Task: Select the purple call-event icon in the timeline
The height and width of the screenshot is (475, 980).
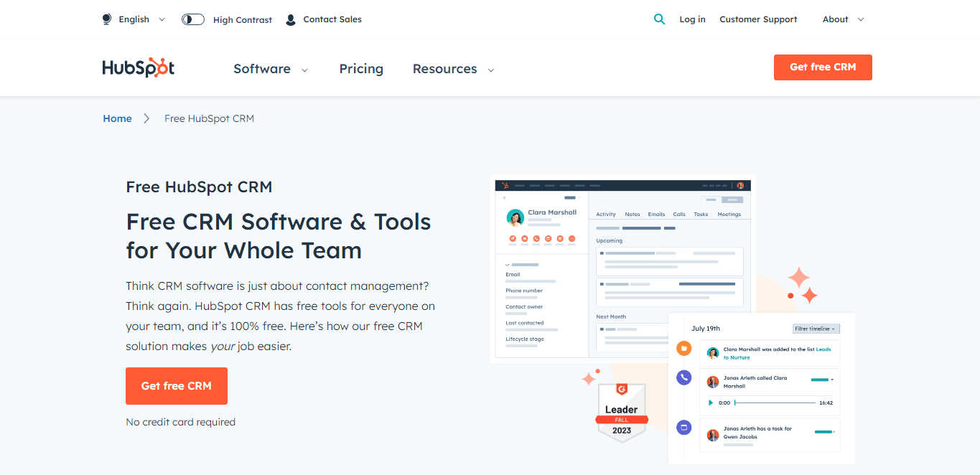Action: tap(683, 377)
